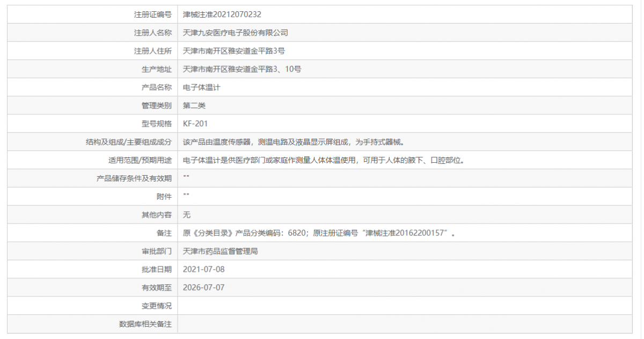Screen dimensions: 644x339
Task: Select the approval department 天津市药品监督管理局
Action: click(220, 251)
